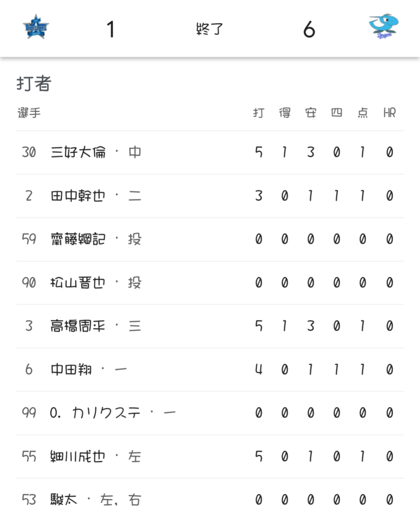
Task: Click the 得 runs column header
Action: pyautogui.click(x=285, y=113)
